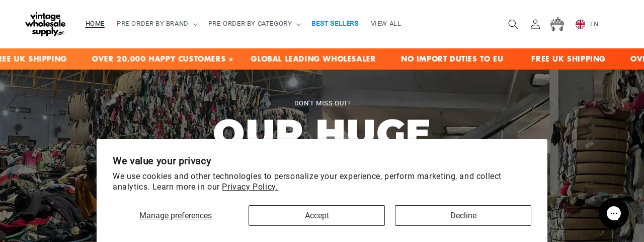Screen dimensions: 644x242
Task: Click the Vintage Wholesale Supply logo
Action: coord(45,24)
